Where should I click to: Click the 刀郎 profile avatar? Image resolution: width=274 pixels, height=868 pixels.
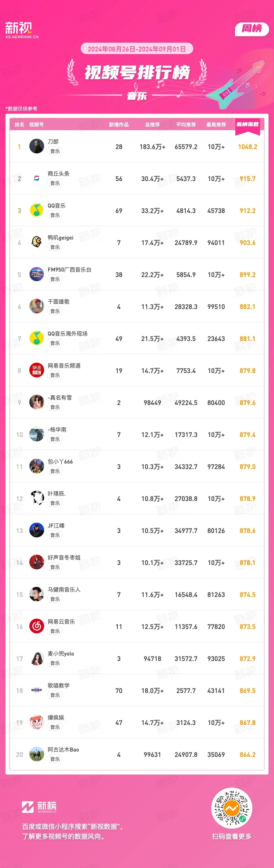point(36,146)
